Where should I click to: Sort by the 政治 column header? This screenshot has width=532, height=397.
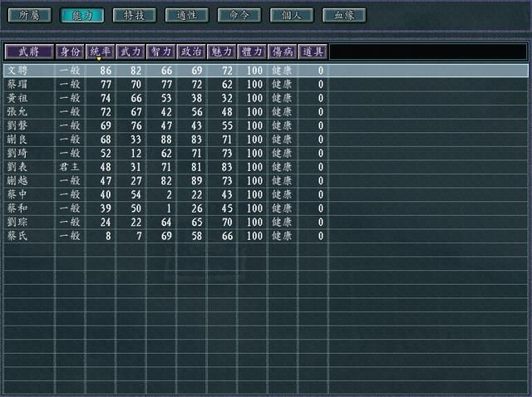(x=191, y=51)
